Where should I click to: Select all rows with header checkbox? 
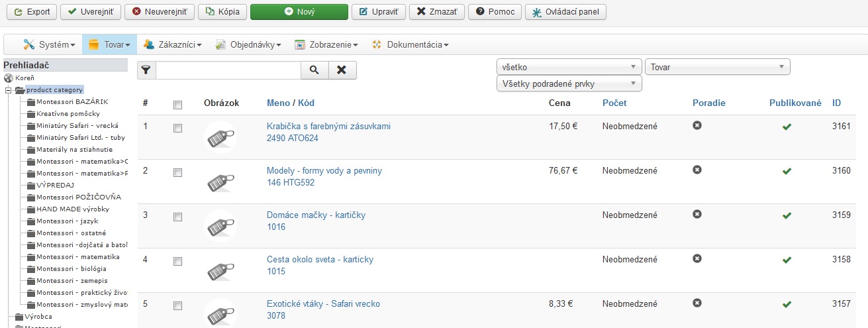177,105
